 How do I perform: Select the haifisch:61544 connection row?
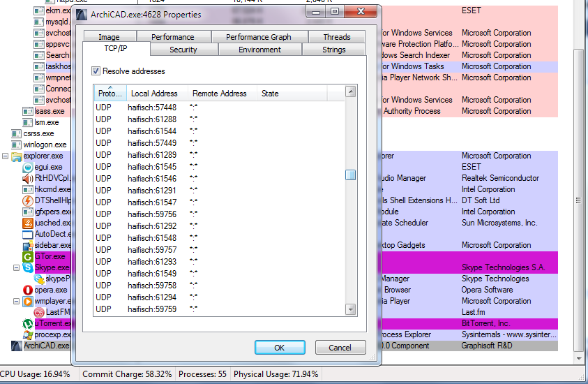(220, 131)
